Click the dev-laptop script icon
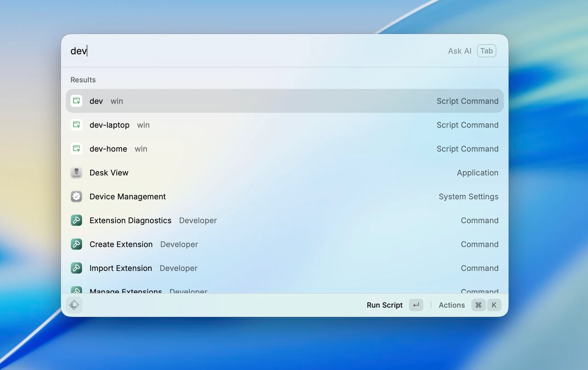Viewport: 588px width, 370px height. tap(76, 125)
